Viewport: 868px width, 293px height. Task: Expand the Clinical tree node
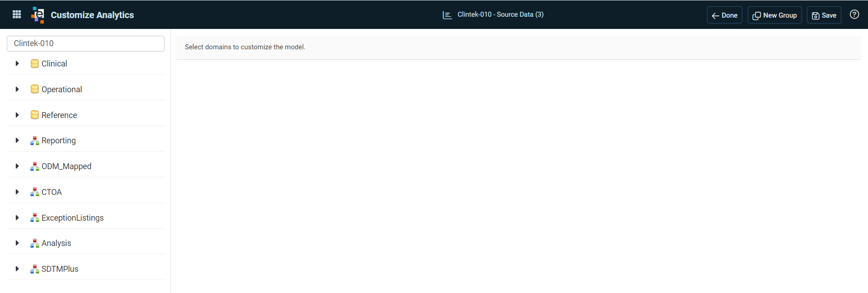(17, 64)
